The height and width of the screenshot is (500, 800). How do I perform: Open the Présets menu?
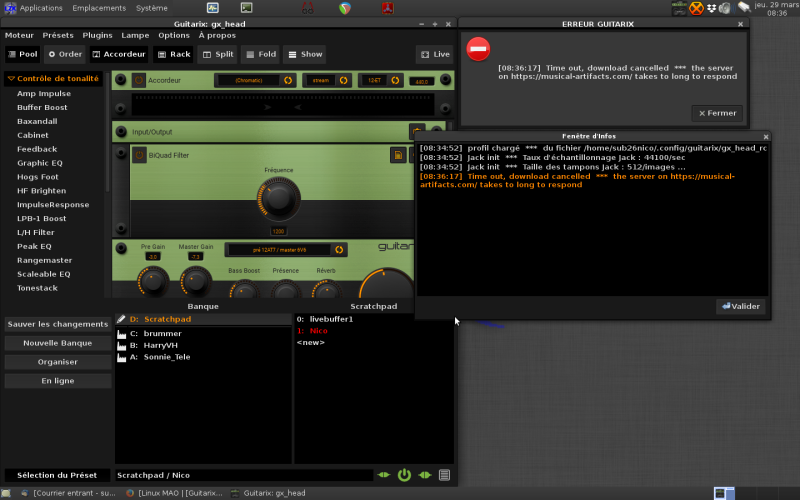coord(58,35)
